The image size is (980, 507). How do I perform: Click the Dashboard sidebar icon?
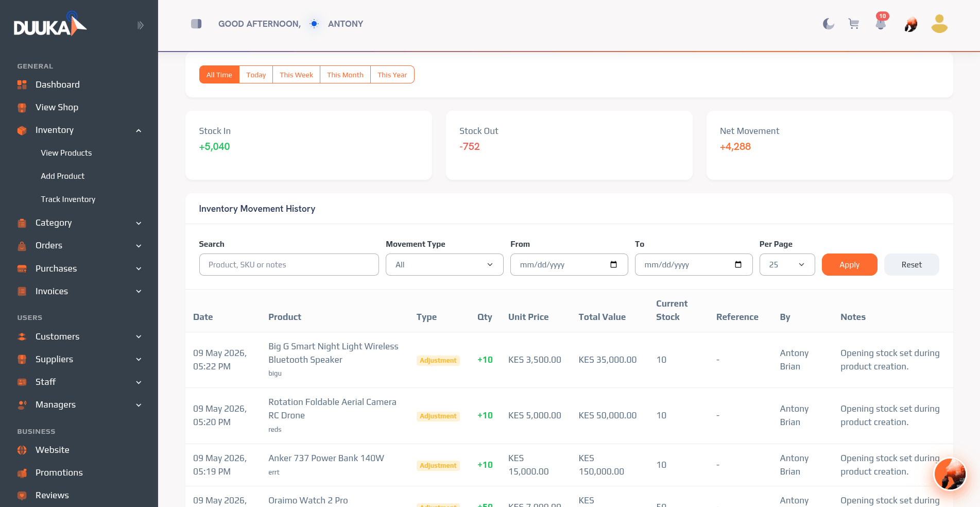[22, 84]
